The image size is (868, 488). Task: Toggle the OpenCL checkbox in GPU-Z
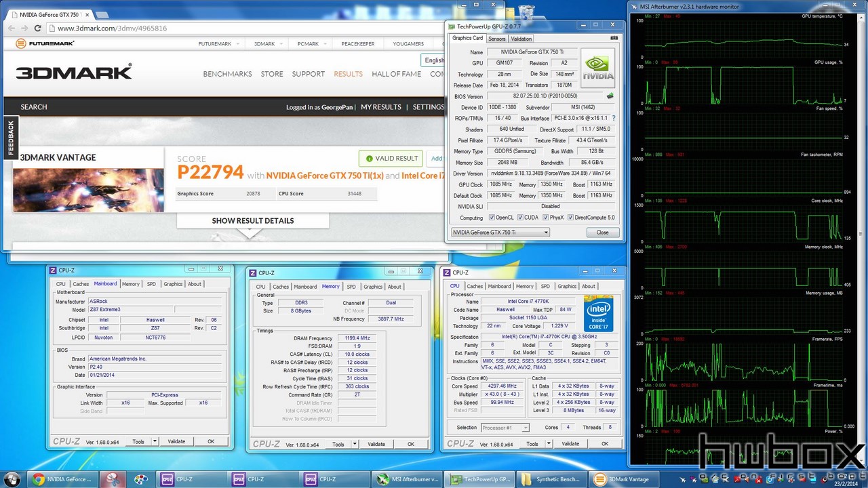click(x=492, y=218)
